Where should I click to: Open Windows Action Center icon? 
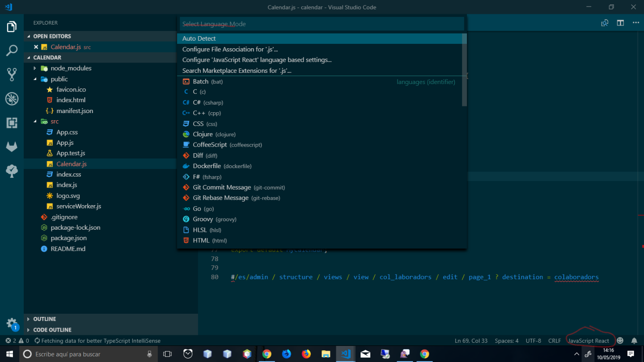pos(631,354)
